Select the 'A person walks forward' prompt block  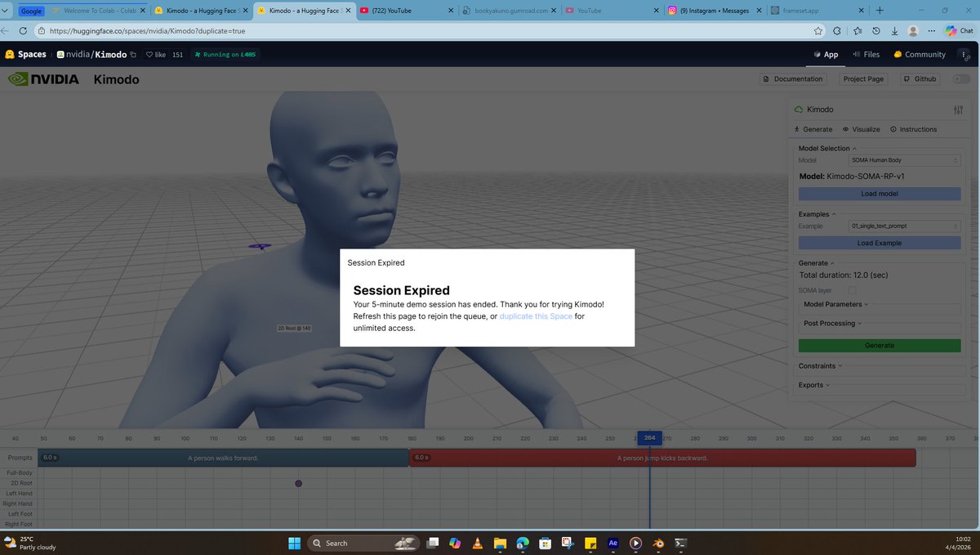pos(223,458)
